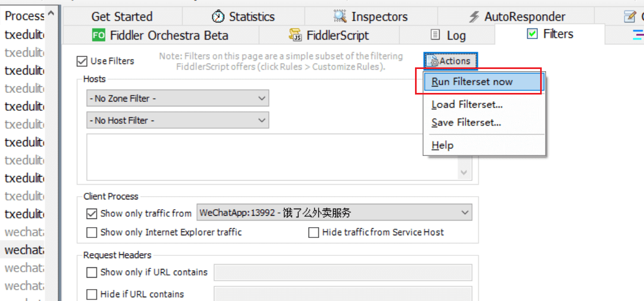Screen dimensions: 644x301
Task: Click the gear icon on Actions button
Action: 434,61
